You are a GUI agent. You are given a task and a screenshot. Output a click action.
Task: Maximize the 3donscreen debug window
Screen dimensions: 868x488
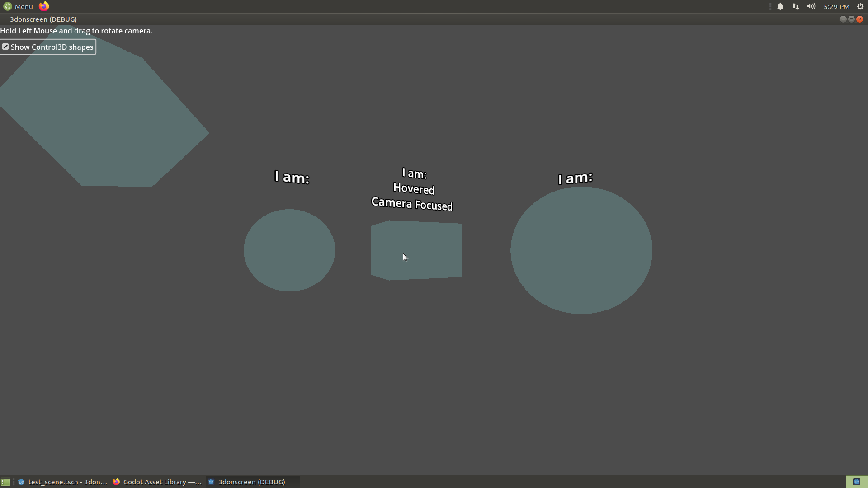pos(851,19)
